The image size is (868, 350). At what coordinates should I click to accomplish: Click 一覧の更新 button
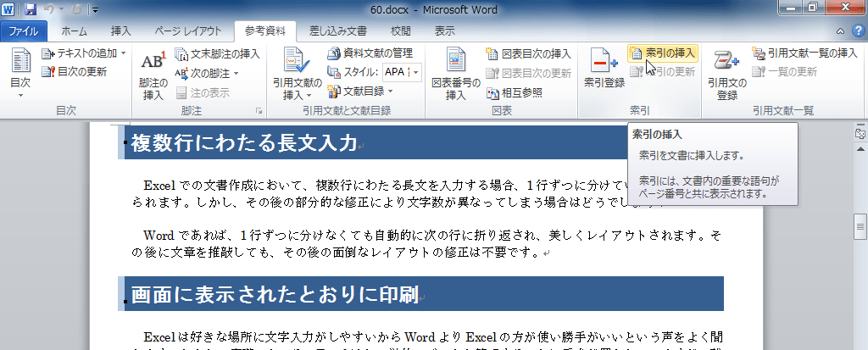[784, 71]
